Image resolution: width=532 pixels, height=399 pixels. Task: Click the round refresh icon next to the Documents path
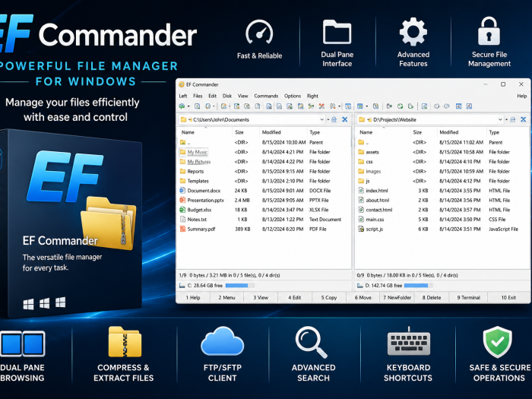(334, 119)
